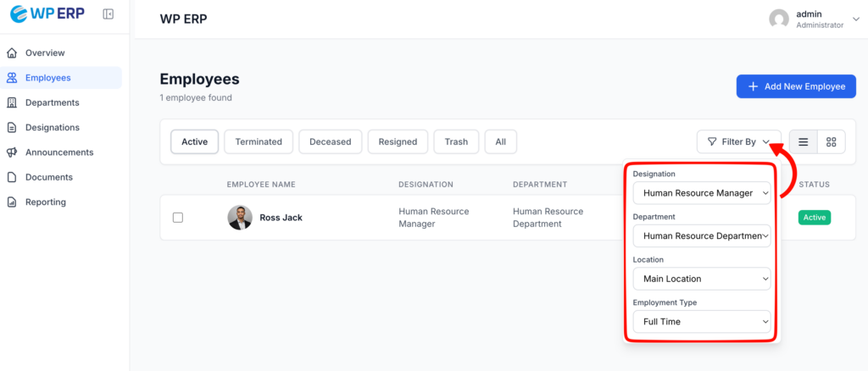Click the Departments building icon
Image resolution: width=868 pixels, height=371 pixels.
click(12, 102)
